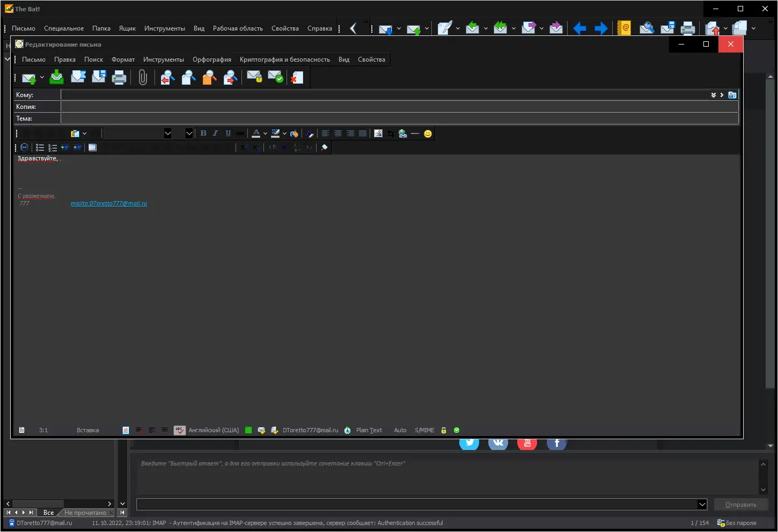Pick font color with the A swatch button
This screenshot has height=532, width=778.
click(x=256, y=134)
